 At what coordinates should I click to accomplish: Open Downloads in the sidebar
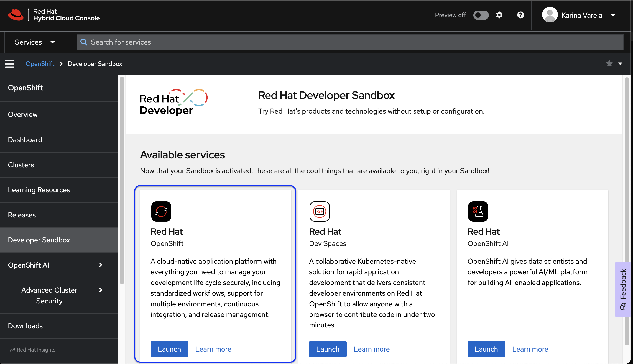59,326
